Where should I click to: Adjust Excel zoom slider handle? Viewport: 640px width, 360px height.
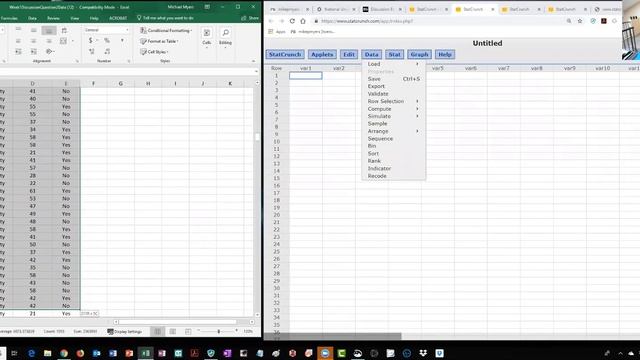tap(219, 331)
